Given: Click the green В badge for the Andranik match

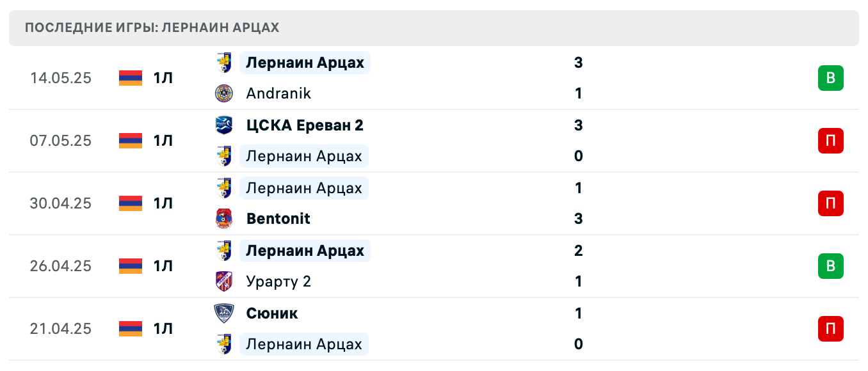Looking at the screenshot, I should 830,78.
